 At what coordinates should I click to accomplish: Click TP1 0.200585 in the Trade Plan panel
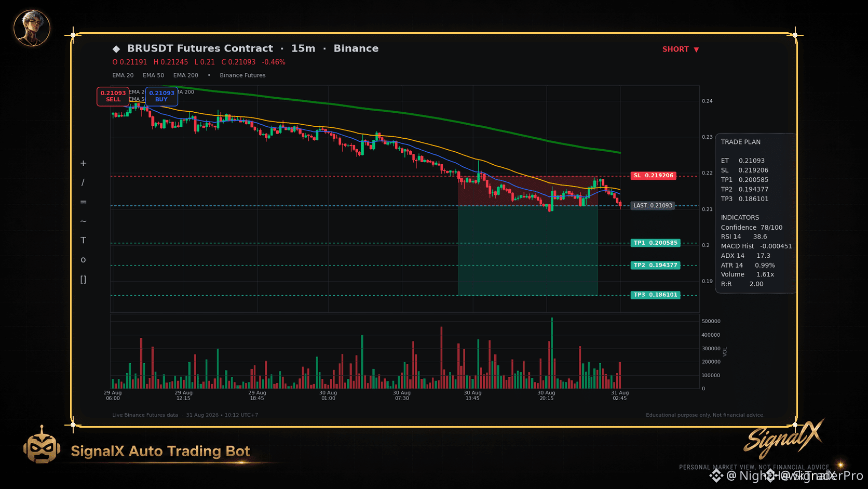pos(744,180)
